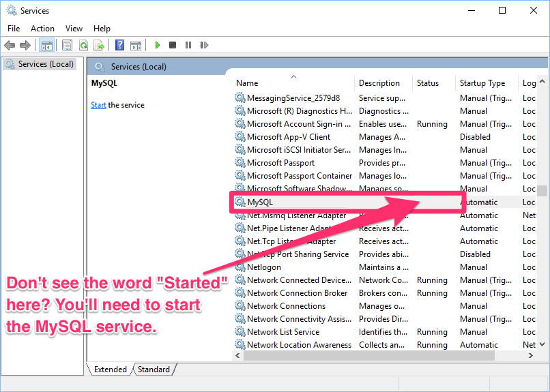Select the Network Connections service
Viewport: 550px width, 392px height.
pyautogui.click(x=286, y=306)
